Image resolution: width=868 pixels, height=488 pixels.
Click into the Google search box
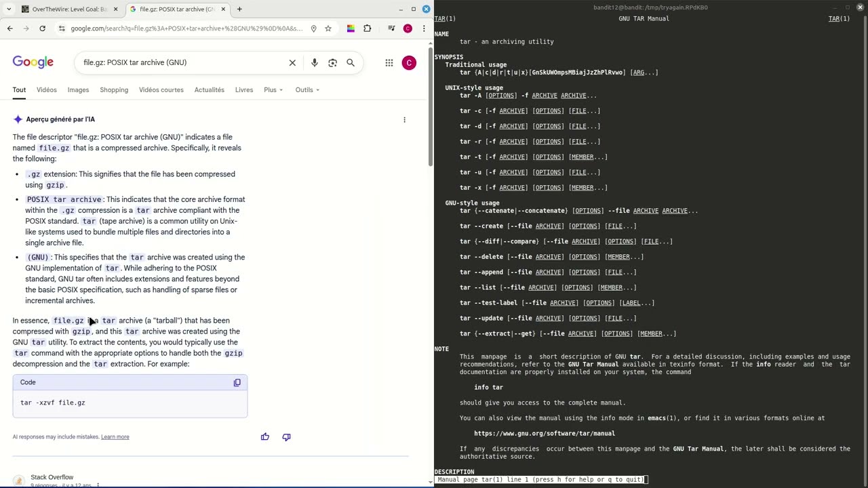[x=180, y=62]
